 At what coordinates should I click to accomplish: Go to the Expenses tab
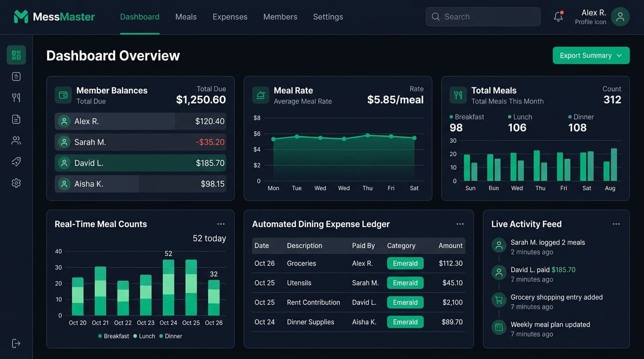[230, 17]
